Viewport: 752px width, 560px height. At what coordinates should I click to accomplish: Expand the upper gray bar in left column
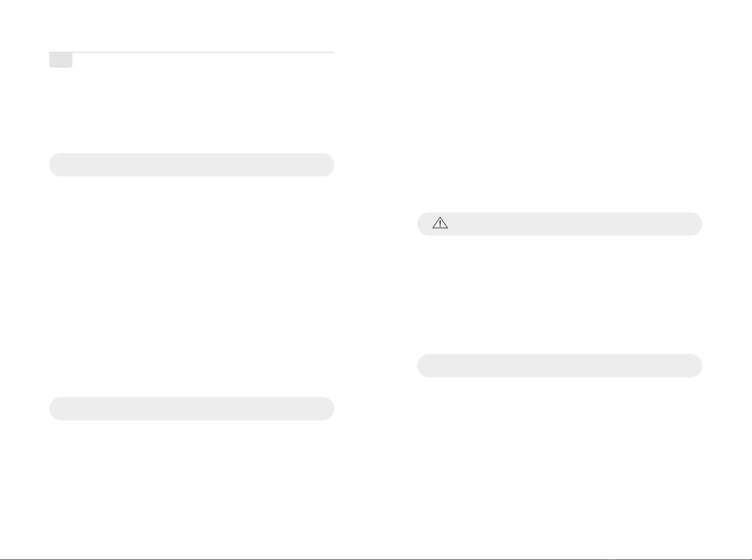192,165
